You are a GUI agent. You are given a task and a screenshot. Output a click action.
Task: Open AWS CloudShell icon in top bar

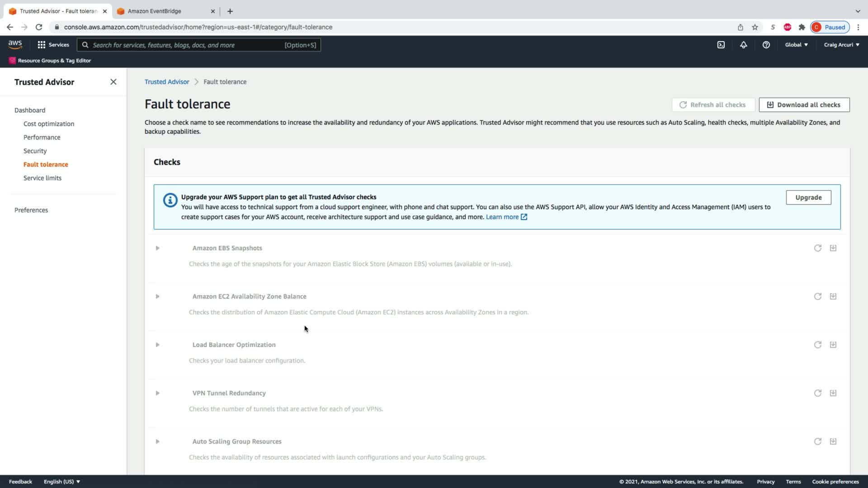pyautogui.click(x=721, y=45)
